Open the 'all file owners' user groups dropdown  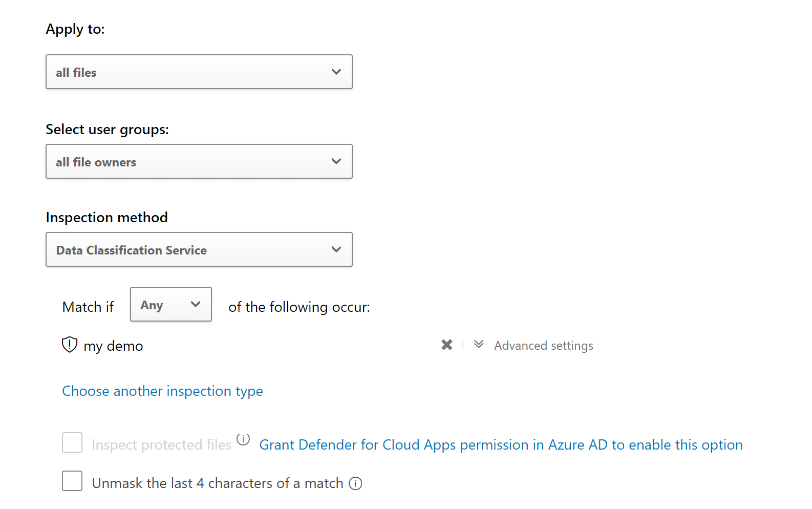199,161
